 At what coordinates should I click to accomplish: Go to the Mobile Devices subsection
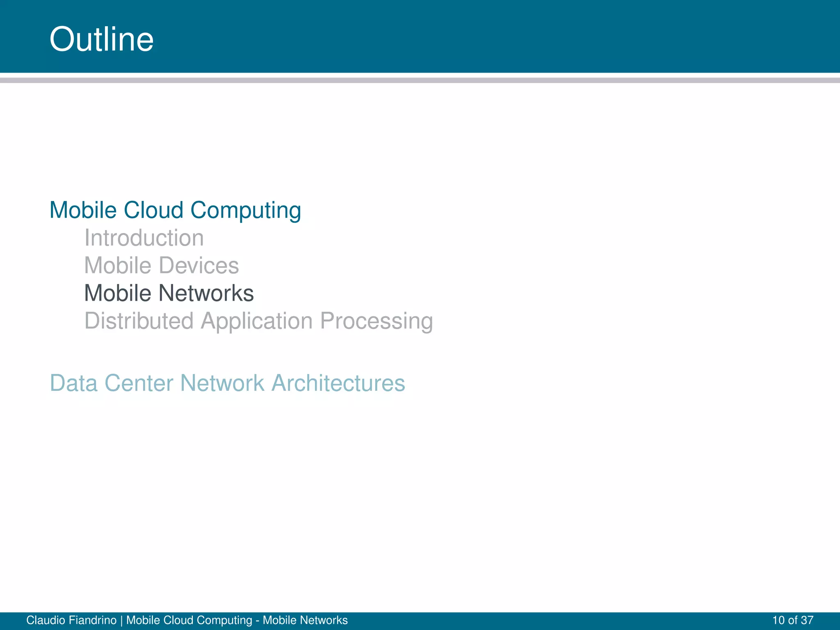pyautogui.click(x=161, y=265)
